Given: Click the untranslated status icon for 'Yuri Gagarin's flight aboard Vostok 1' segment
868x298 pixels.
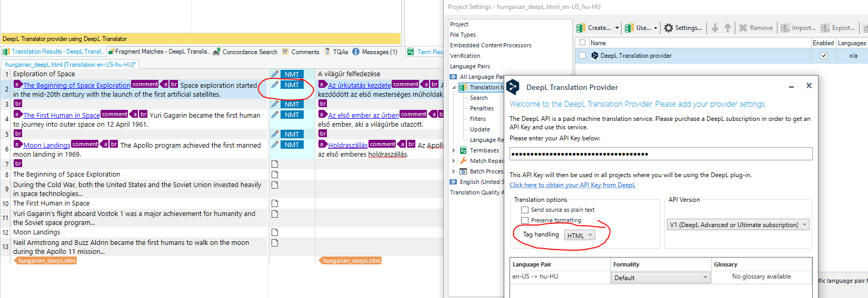Looking at the screenshot, I should (275, 214).
